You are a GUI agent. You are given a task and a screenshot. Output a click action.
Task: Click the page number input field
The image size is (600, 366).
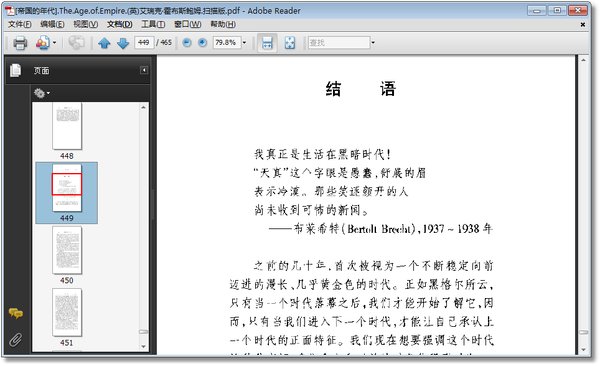point(144,42)
